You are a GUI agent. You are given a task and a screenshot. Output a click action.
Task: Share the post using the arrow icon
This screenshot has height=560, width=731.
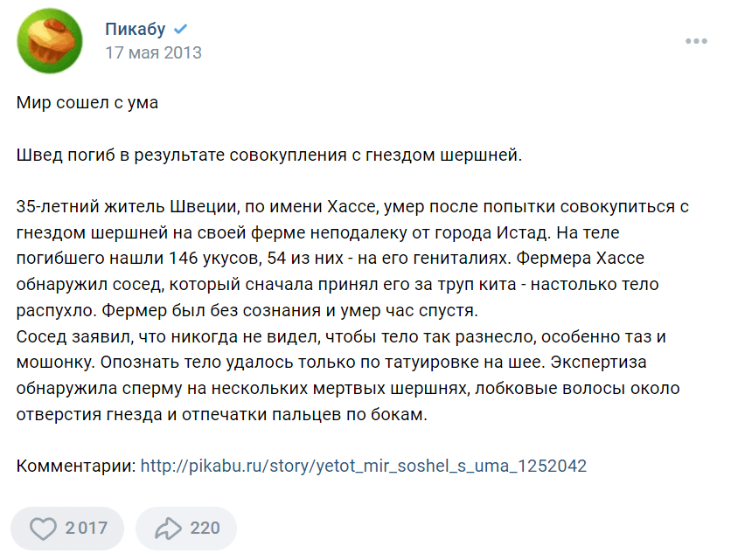pos(168,529)
